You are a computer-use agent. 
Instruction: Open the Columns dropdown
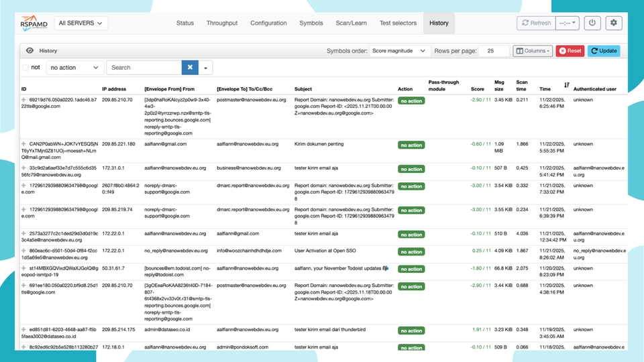pyautogui.click(x=533, y=51)
